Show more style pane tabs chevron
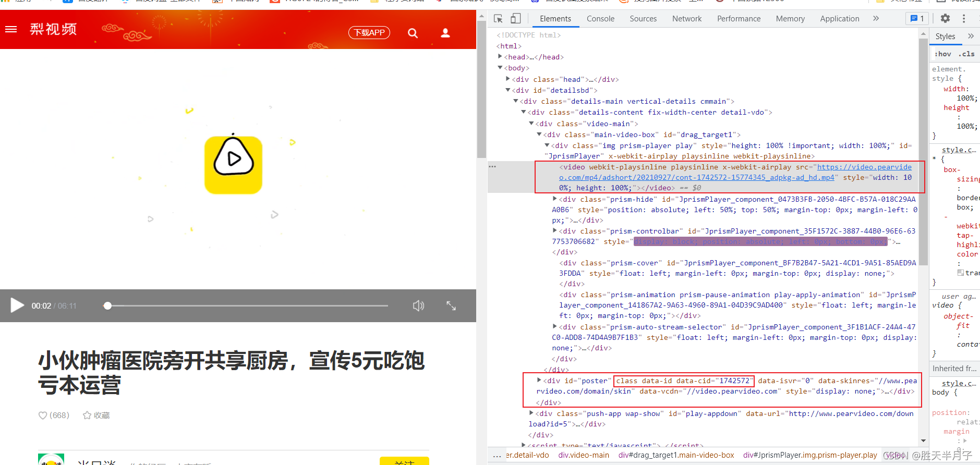 coord(971,36)
